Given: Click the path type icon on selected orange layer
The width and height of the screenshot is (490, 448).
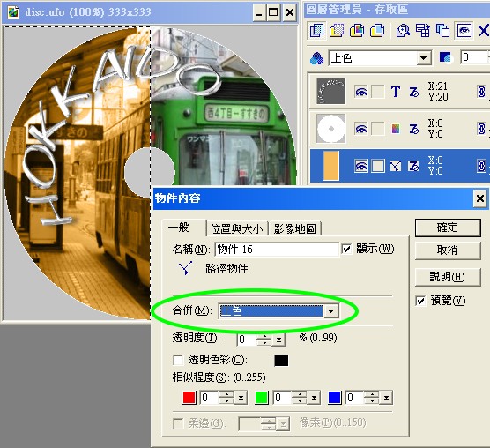Looking at the screenshot, I should pos(396,166).
